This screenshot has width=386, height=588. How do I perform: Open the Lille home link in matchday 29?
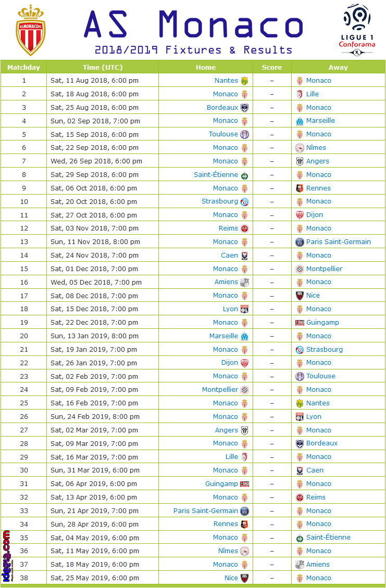click(x=232, y=456)
